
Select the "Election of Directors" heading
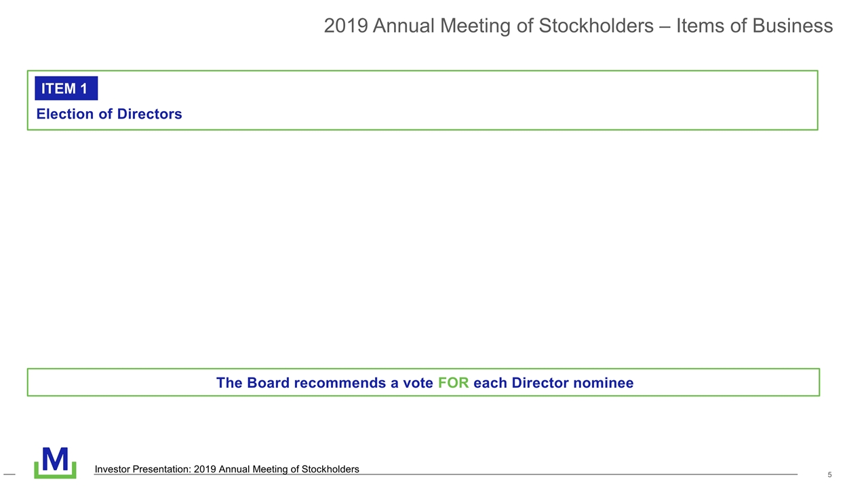109,114
